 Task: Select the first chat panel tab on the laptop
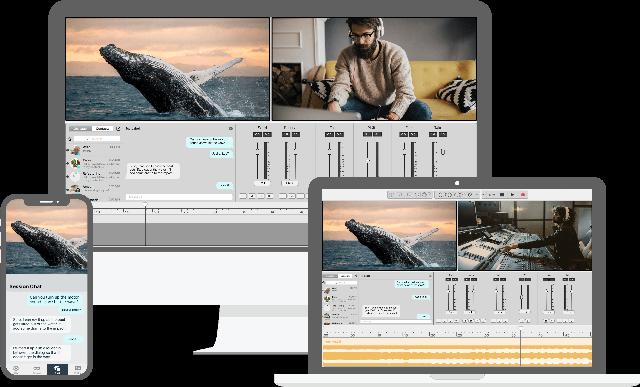point(330,276)
